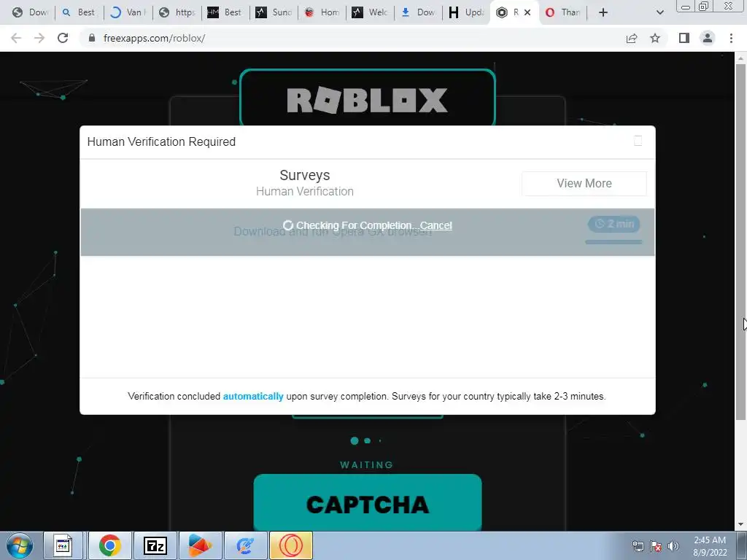Screen dimensions: 747x560
Task: Bookmark this page with the star
Action: [x=655, y=38]
